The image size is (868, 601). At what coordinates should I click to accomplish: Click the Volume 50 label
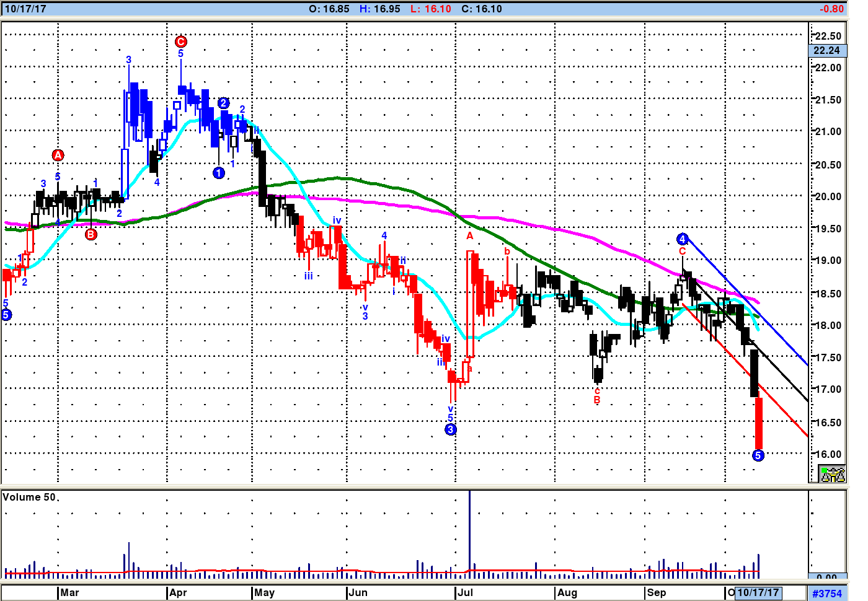29,497
